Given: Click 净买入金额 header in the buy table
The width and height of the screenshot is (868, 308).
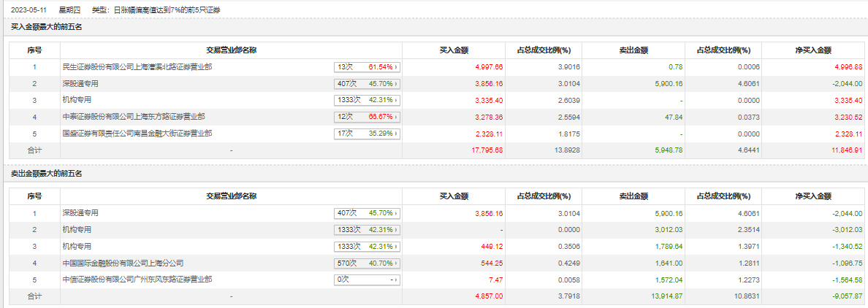Looking at the screenshot, I should [813, 50].
